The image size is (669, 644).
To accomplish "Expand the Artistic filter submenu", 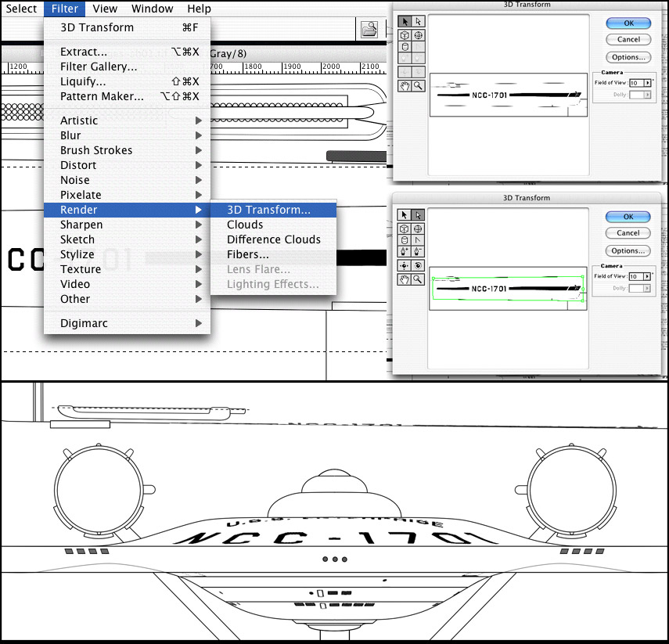I will tap(127, 121).
